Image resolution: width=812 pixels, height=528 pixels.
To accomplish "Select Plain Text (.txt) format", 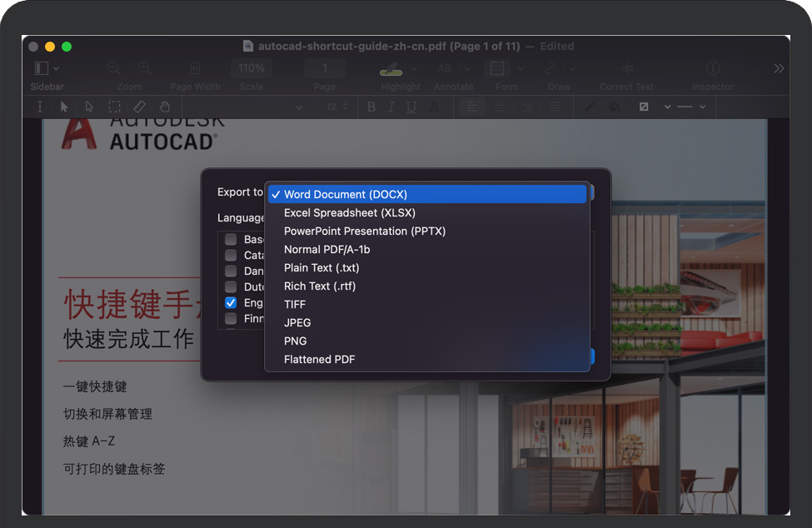I will [x=321, y=267].
